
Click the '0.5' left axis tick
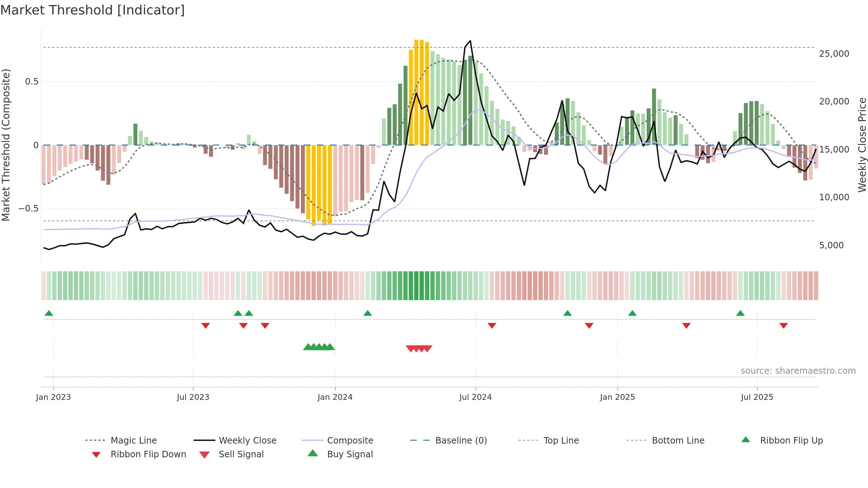click(32, 82)
